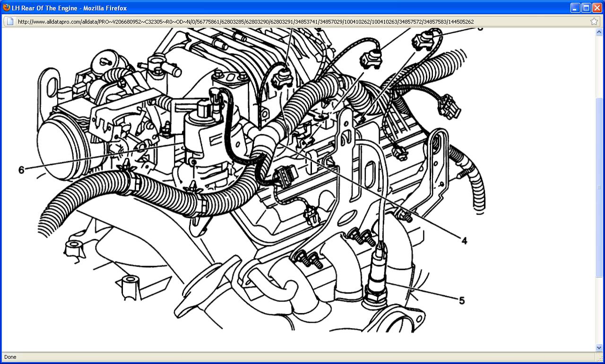Screen dimensions: 605x364
Task: Click the vertical scrollbar thumb
Action: point(599,188)
